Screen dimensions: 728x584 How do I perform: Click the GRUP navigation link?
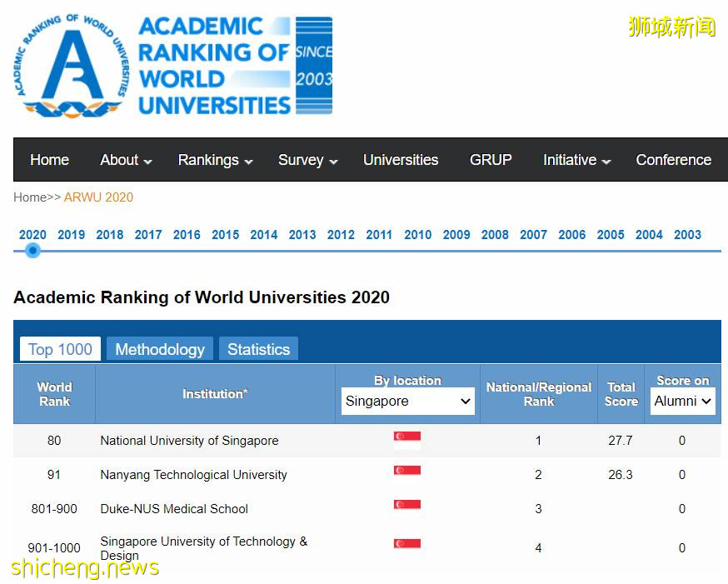click(x=491, y=160)
